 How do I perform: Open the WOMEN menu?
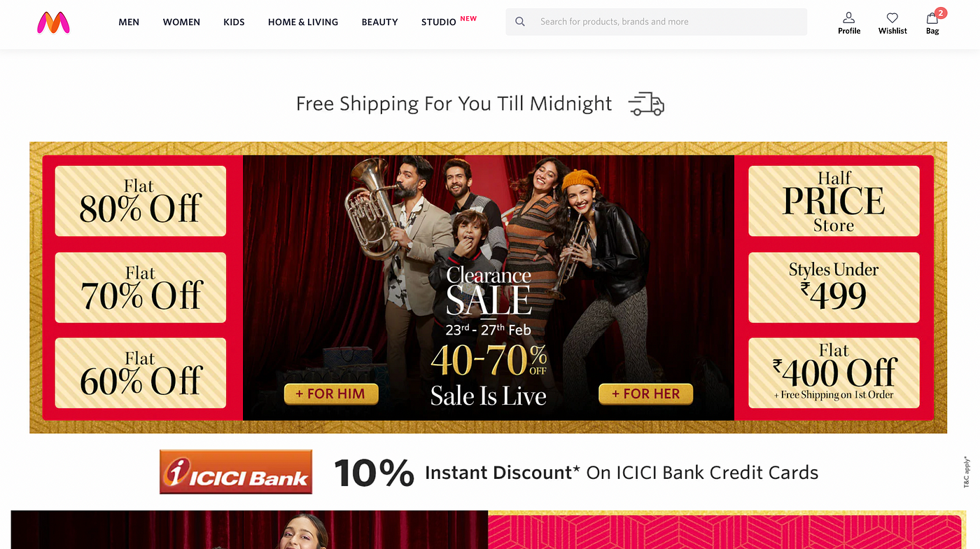coord(181,22)
